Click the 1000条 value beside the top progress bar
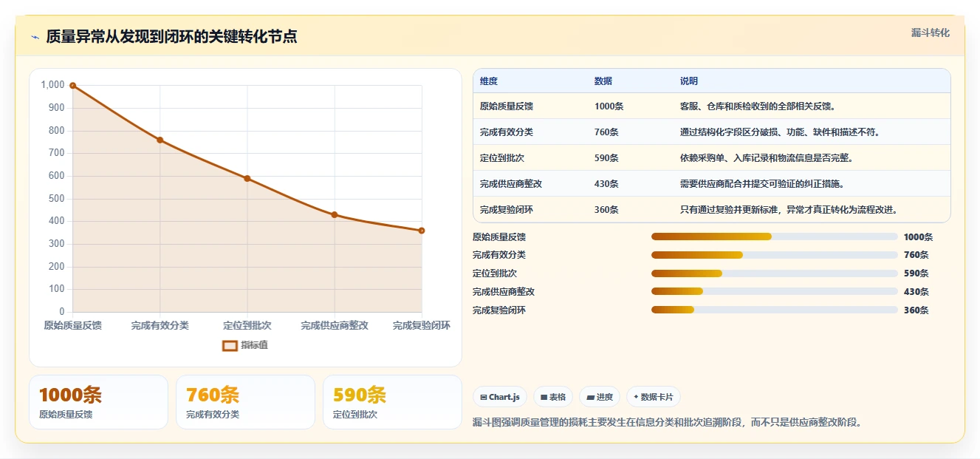This screenshot has height=459, width=980. 918,237
